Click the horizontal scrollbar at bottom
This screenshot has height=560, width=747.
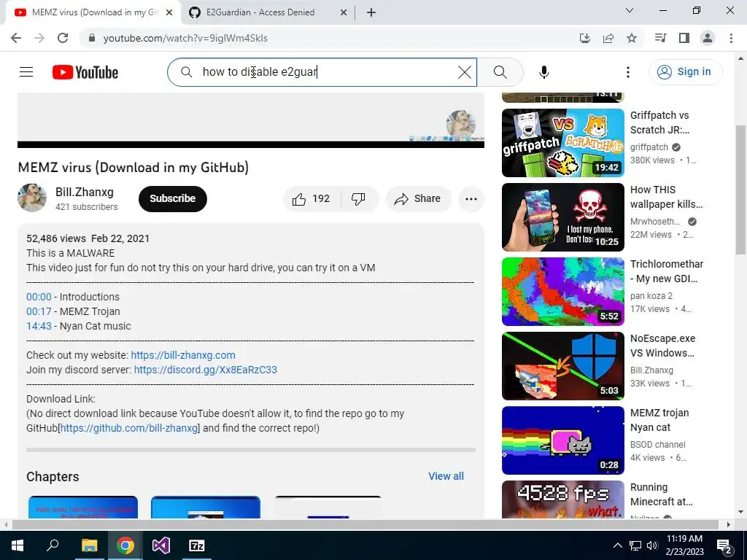pos(365,524)
